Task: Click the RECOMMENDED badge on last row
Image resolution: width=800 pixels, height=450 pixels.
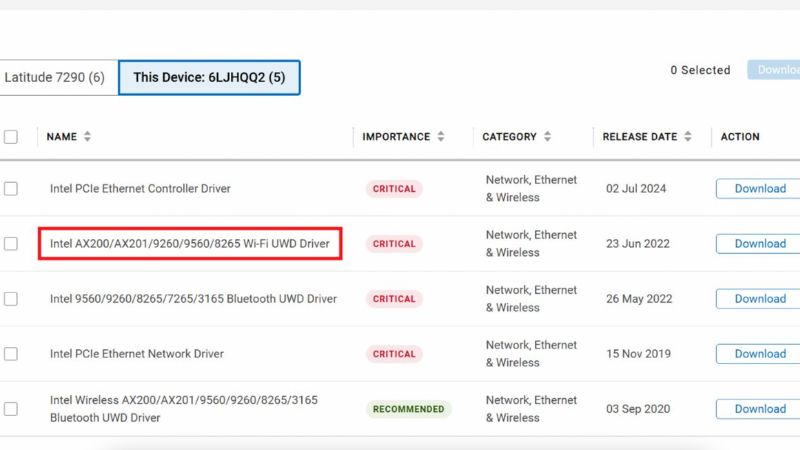Action: click(409, 409)
